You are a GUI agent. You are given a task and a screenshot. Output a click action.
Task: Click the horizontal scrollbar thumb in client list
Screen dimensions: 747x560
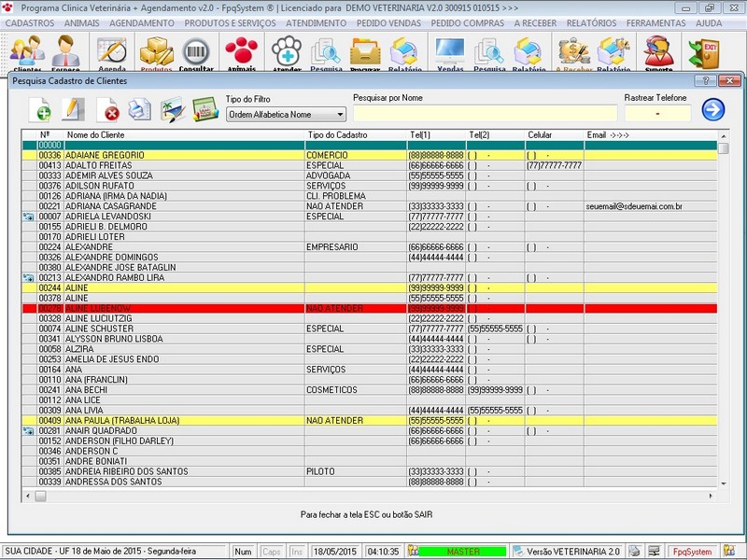pyautogui.click(x=41, y=497)
